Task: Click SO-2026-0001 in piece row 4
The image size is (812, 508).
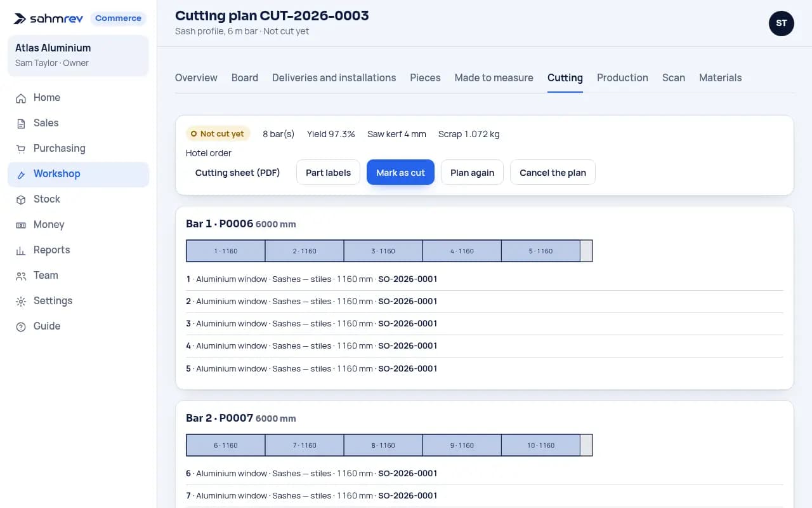Action: tap(408, 346)
